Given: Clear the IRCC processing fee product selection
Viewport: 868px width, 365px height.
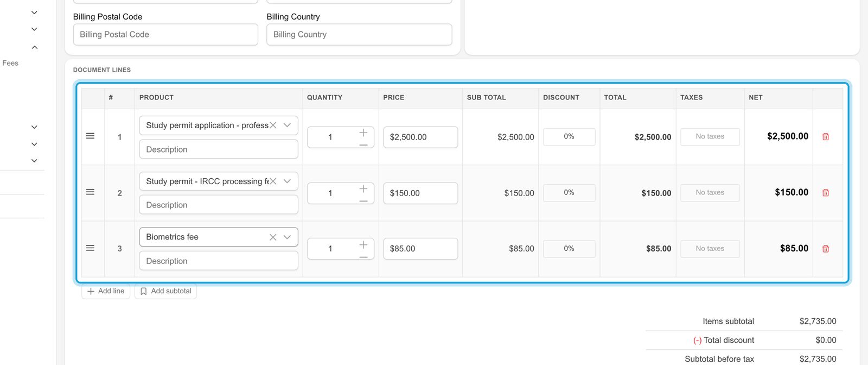Looking at the screenshot, I should click(x=273, y=181).
